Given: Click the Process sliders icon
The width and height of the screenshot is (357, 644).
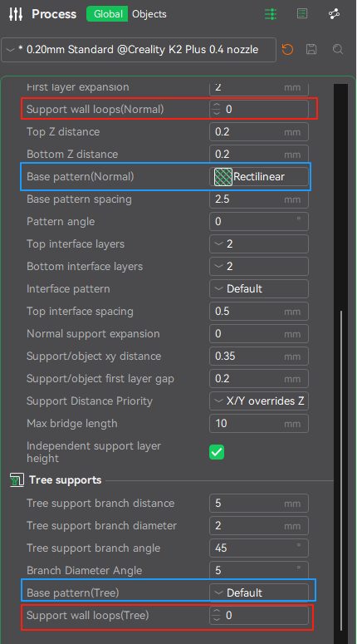Looking at the screenshot, I should [x=16, y=14].
